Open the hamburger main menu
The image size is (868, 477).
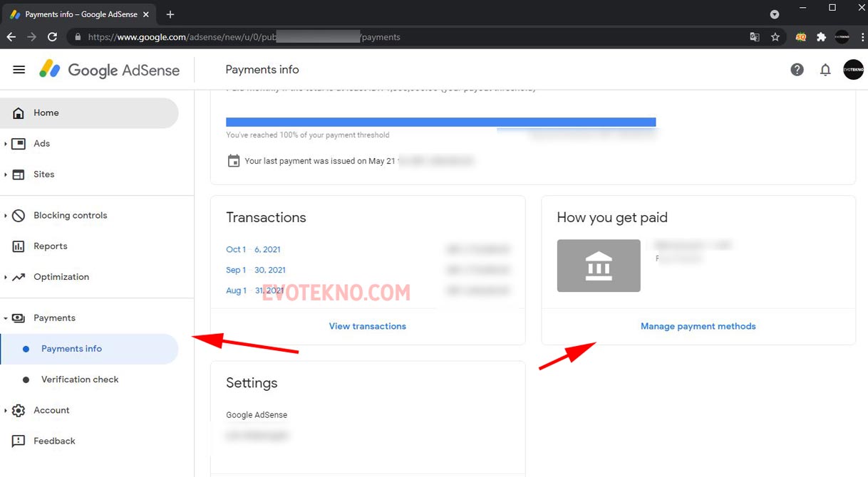pyautogui.click(x=19, y=70)
